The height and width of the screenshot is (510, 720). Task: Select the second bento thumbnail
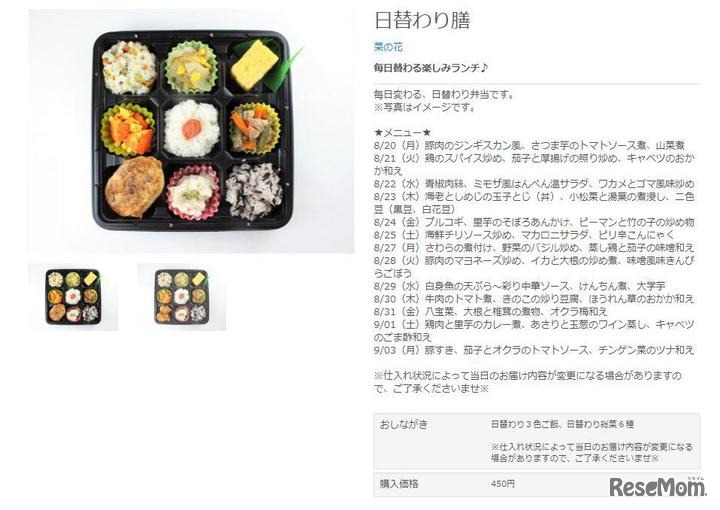click(182, 297)
